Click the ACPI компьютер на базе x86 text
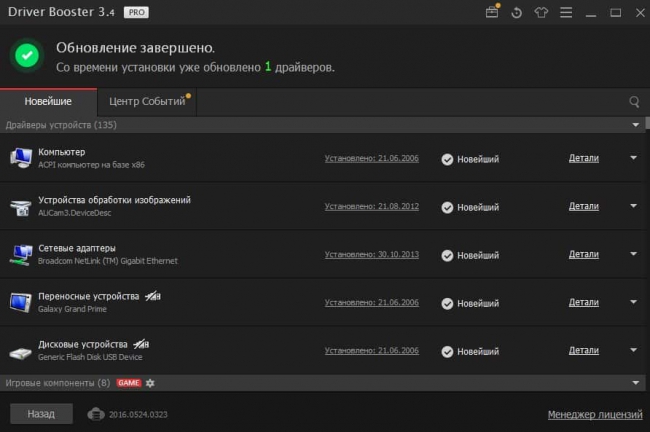 [92, 165]
